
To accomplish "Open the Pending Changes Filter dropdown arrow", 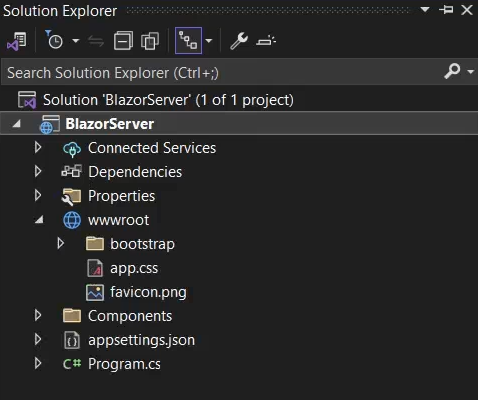I will [76, 41].
